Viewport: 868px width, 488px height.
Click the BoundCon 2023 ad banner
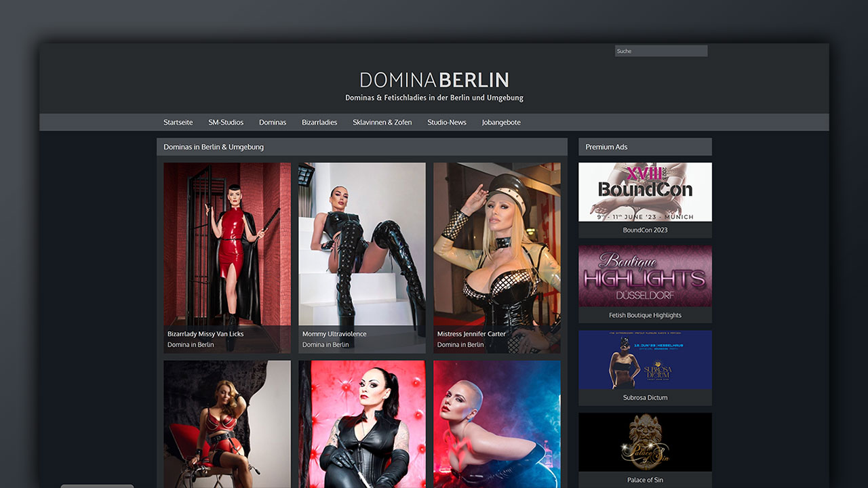coord(644,191)
